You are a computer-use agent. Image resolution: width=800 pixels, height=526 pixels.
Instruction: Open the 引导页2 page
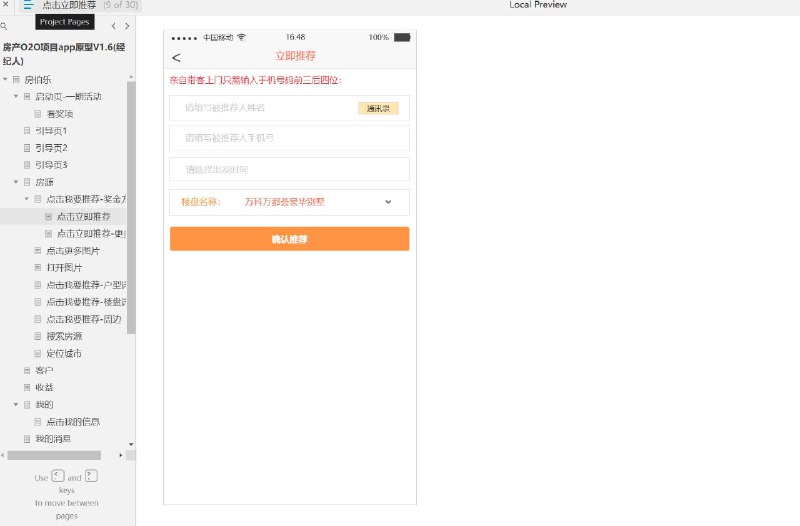tap(51, 148)
